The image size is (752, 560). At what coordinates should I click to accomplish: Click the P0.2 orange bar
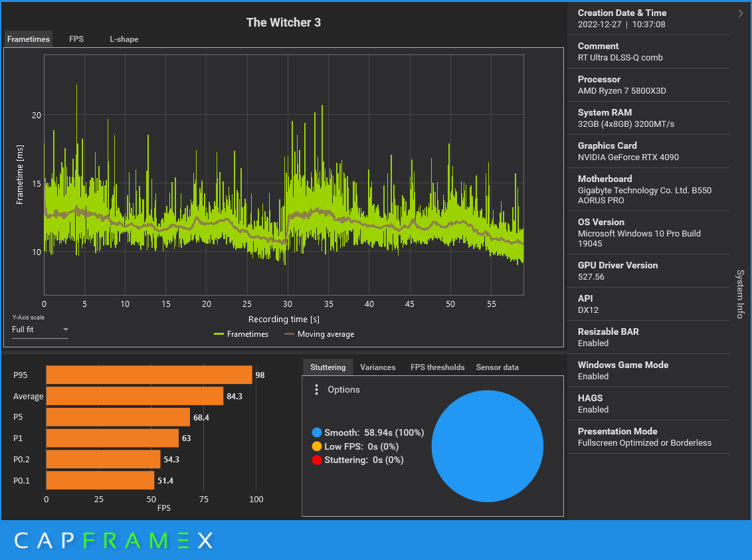click(x=104, y=459)
